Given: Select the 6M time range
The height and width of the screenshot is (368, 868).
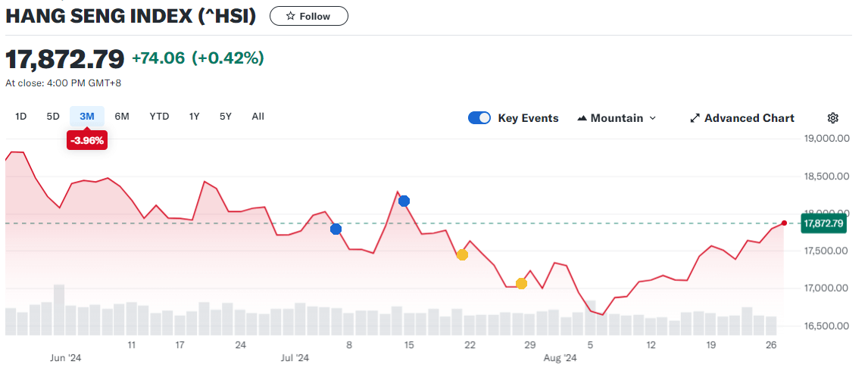Looking at the screenshot, I should coord(122,117).
